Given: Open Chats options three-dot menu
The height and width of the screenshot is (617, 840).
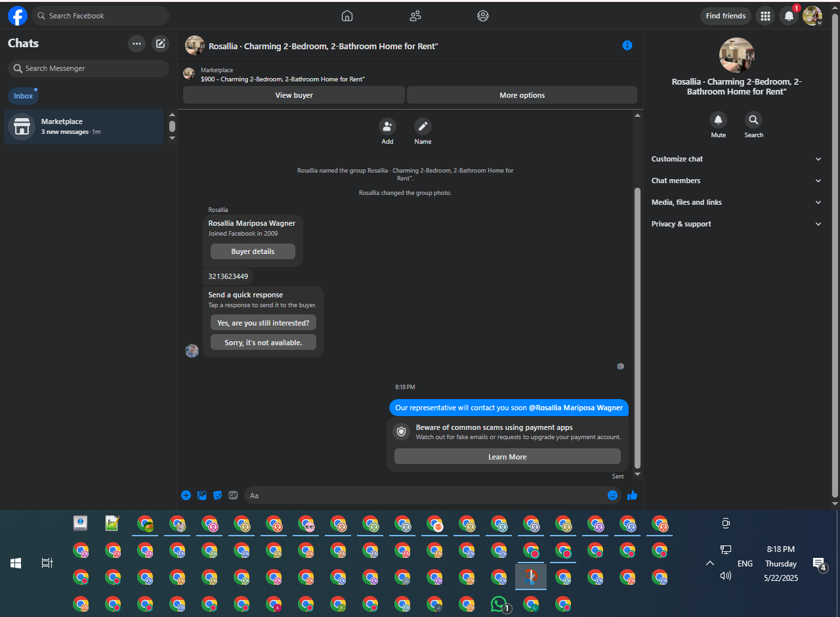Looking at the screenshot, I should click(x=136, y=44).
